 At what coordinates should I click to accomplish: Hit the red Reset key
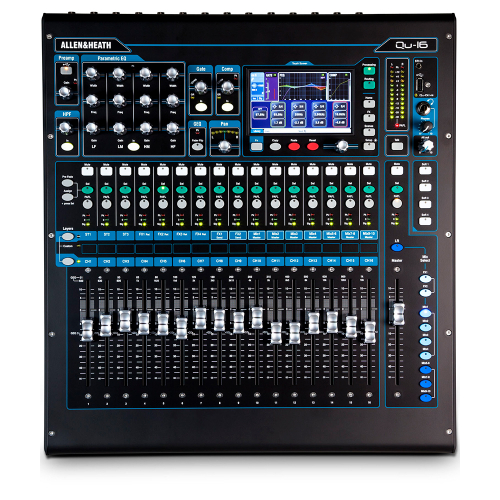pyautogui.click(x=312, y=147)
